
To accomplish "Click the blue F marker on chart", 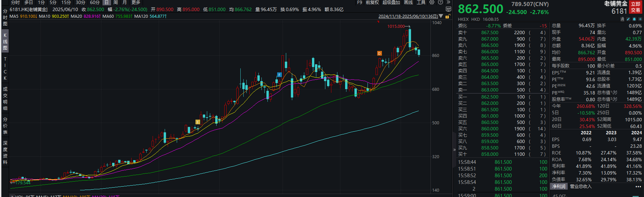I will tap(279, 75).
